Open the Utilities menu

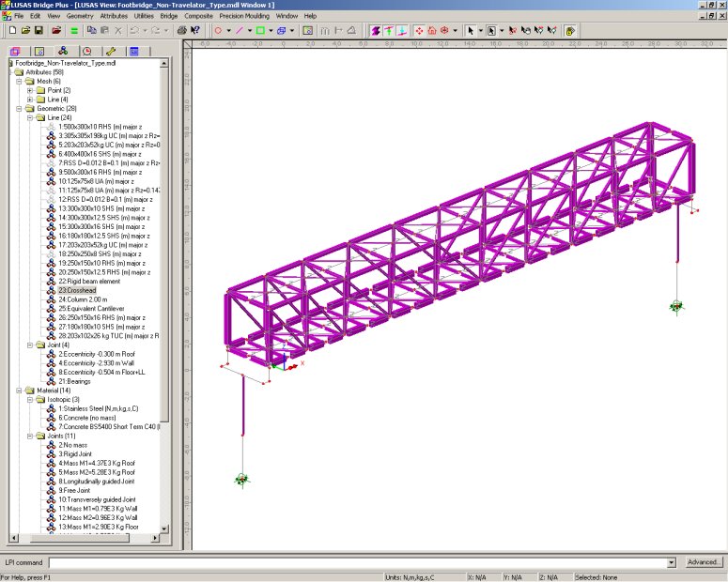coord(145,16)
